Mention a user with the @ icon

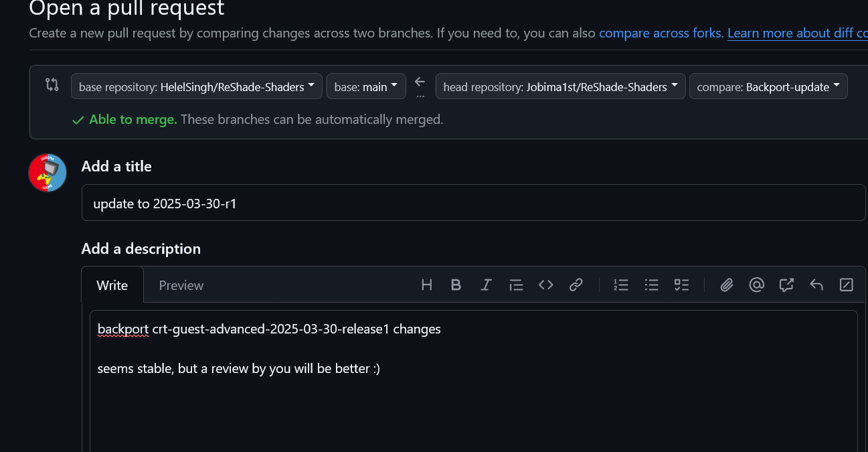point(756,285)
